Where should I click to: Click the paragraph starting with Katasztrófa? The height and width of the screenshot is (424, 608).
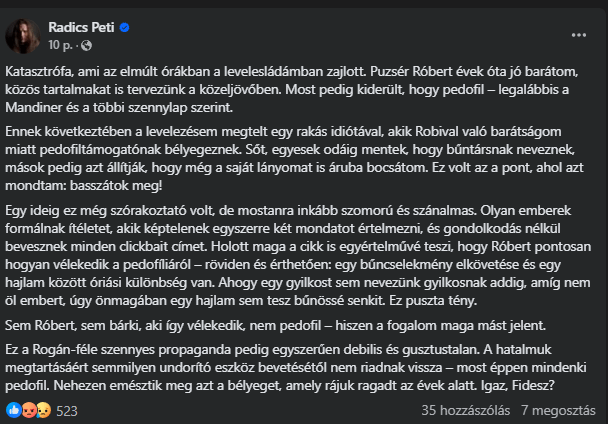(x=292, y=90)
